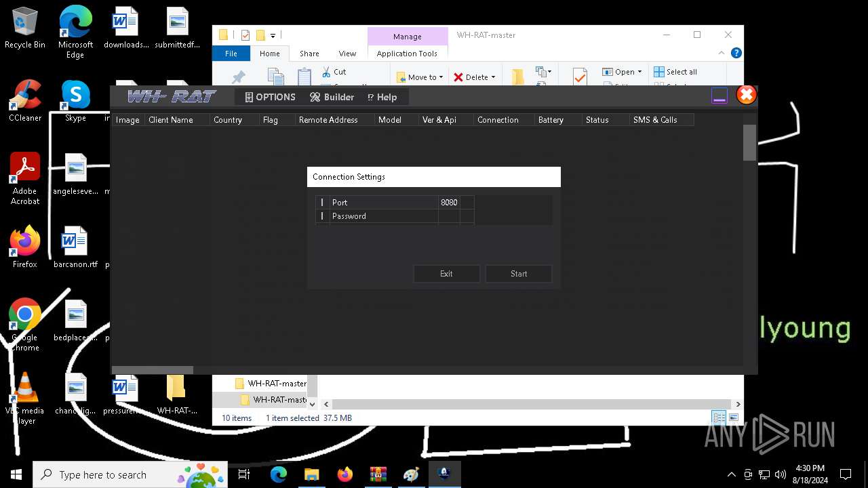Click the Cut command in Explorer ribbon

click(x=334, y=72)
